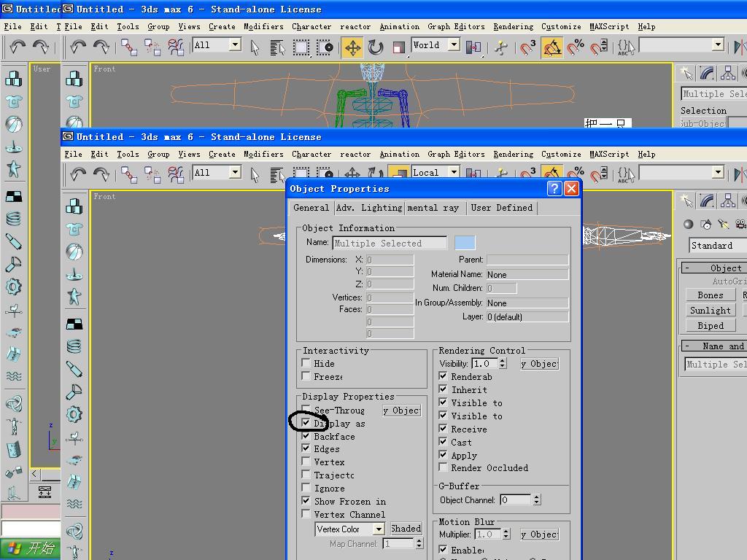Open the Windows Start button

coord(31,548)
